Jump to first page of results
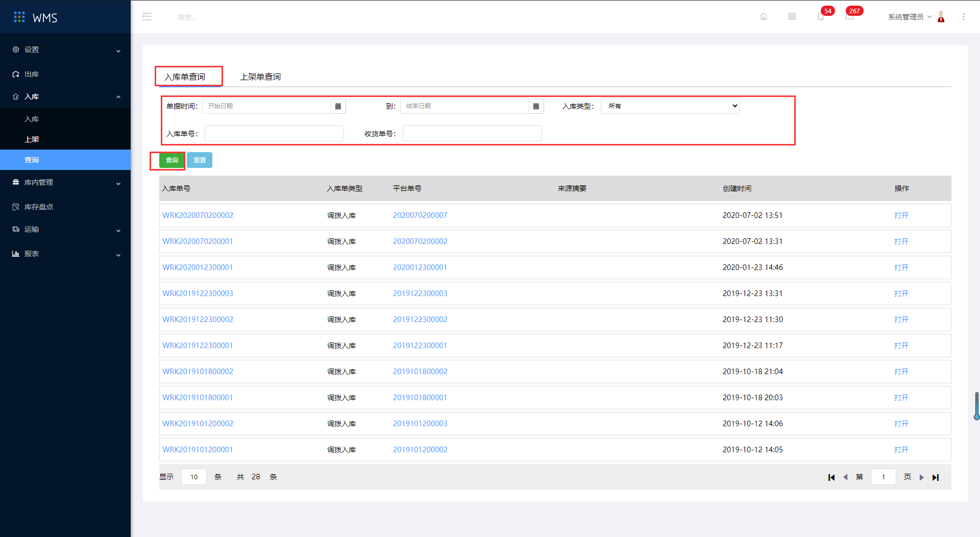The height and width of the screenshot is (537, 980). (831, 477)
